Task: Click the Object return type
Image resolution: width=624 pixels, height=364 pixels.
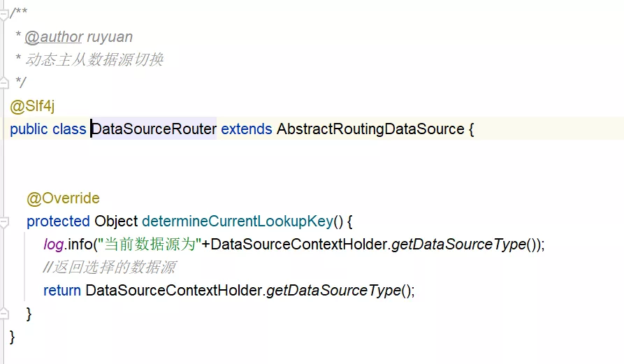Action: (116, 221)
